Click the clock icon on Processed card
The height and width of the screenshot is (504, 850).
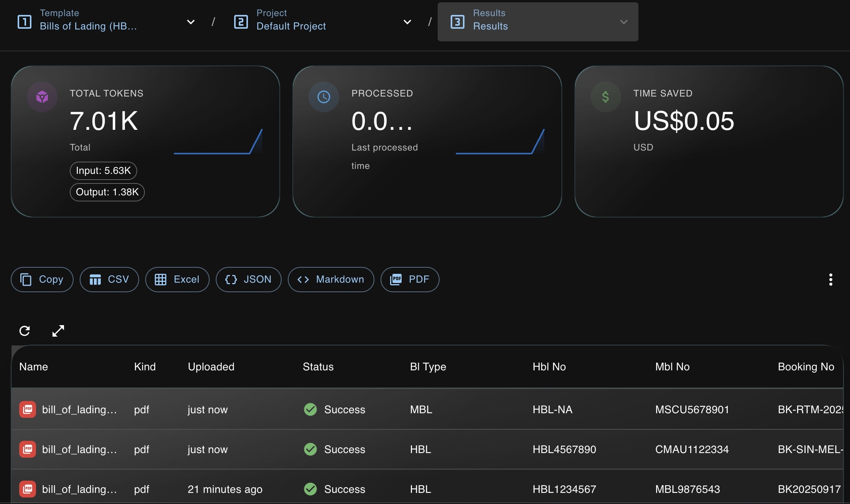324,97
